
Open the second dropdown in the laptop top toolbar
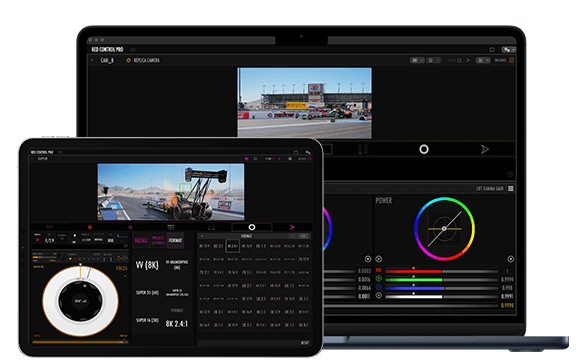[x=433, y=60]
